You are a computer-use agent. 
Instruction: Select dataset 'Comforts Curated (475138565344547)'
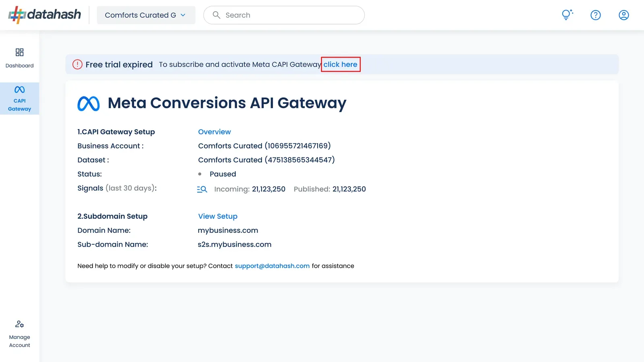266,160
